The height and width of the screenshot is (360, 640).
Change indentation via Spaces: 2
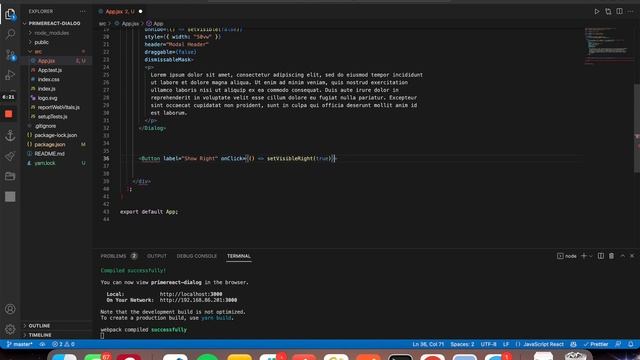462,344
